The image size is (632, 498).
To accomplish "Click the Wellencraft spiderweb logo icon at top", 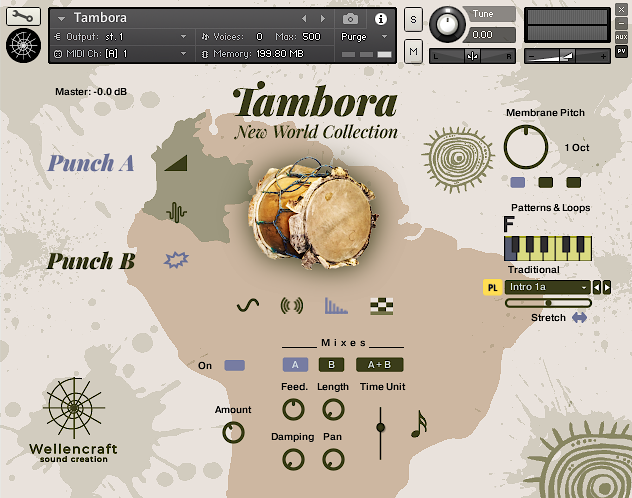I will 23,46.
